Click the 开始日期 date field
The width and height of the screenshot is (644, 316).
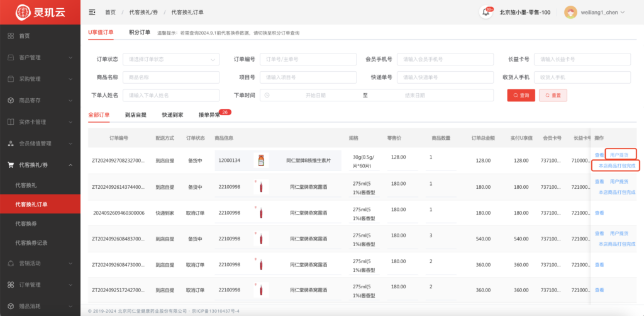[316, 95]
